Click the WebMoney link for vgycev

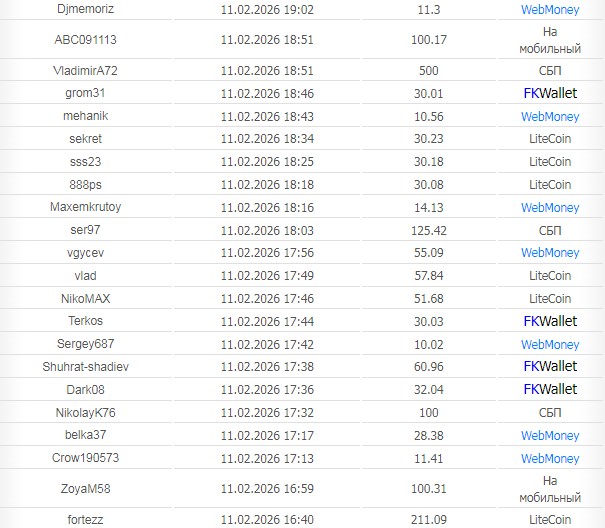click(x=549, y=253)
